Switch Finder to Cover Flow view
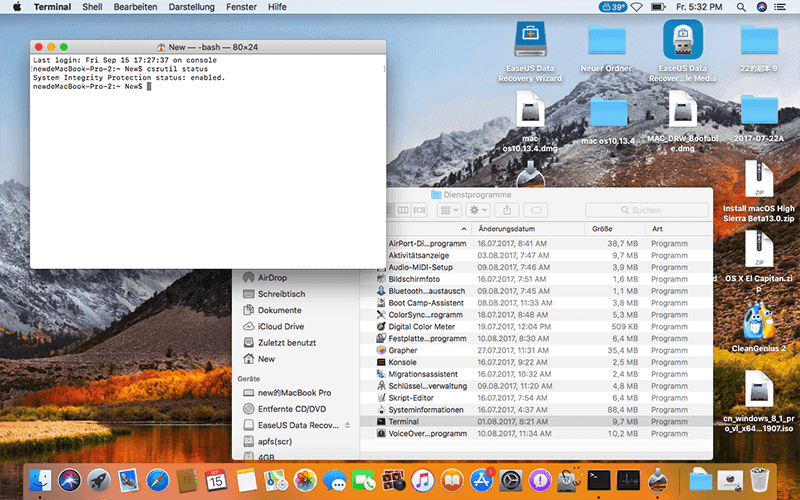 [x=419, y=210]
